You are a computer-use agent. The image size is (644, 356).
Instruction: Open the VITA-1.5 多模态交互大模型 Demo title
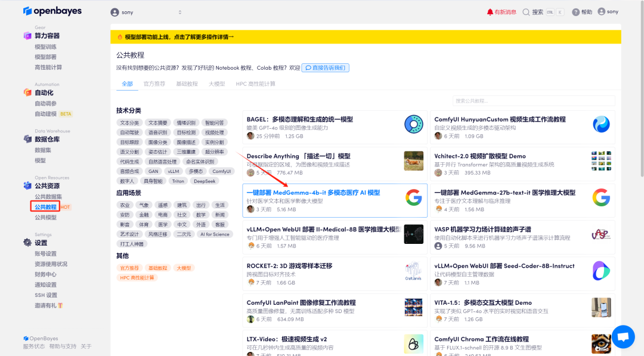coord(483,302)
